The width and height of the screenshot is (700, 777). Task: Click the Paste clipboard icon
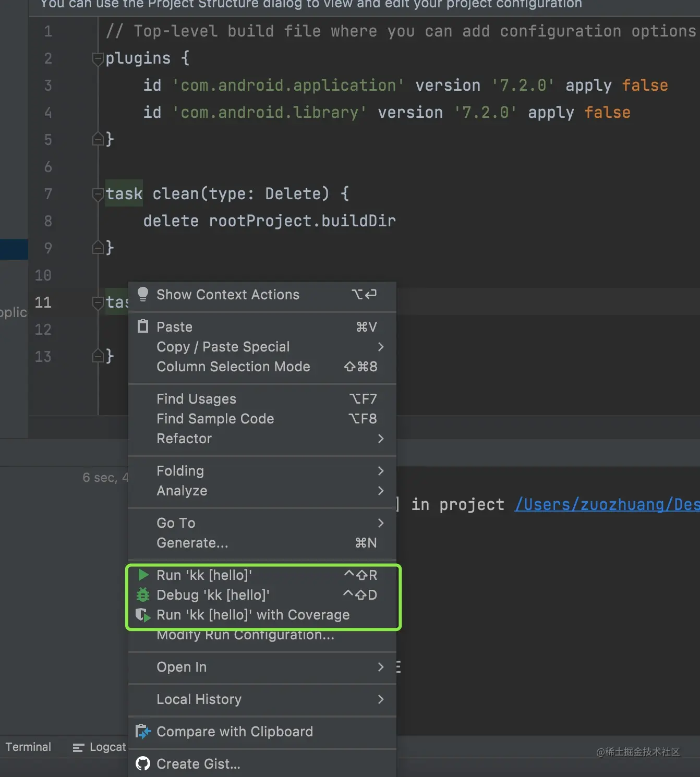point(142,326)
